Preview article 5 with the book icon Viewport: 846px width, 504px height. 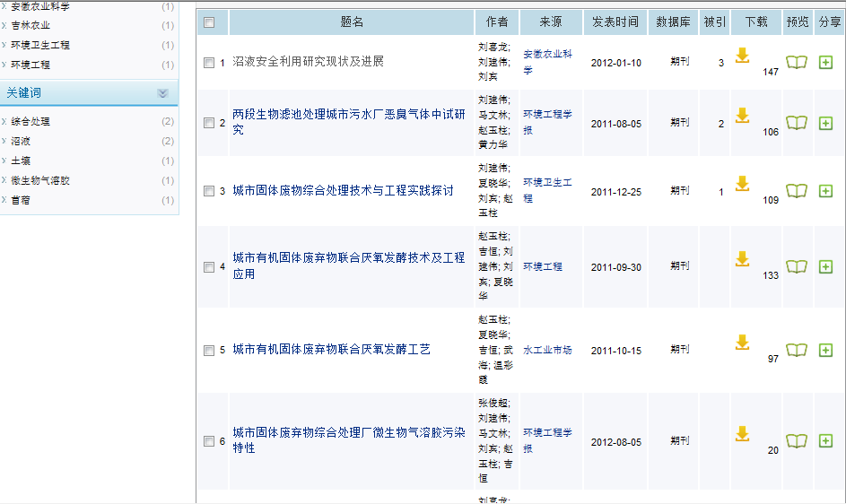coord(797,351)
